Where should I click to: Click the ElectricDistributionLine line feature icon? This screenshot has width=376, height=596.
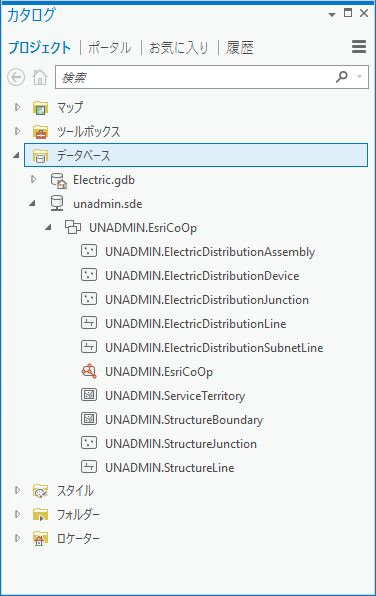tap(89, 323)
